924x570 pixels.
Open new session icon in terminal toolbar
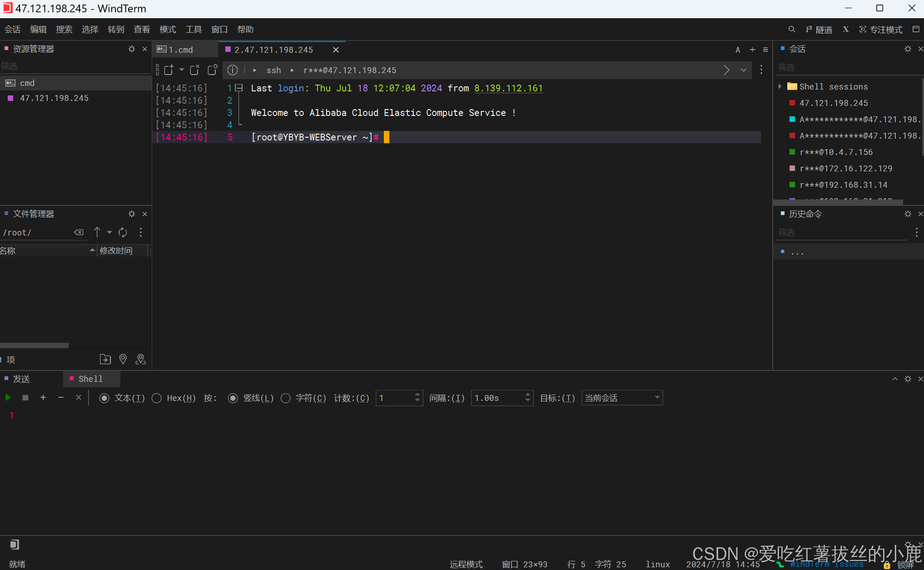click(x=169, y=70)
